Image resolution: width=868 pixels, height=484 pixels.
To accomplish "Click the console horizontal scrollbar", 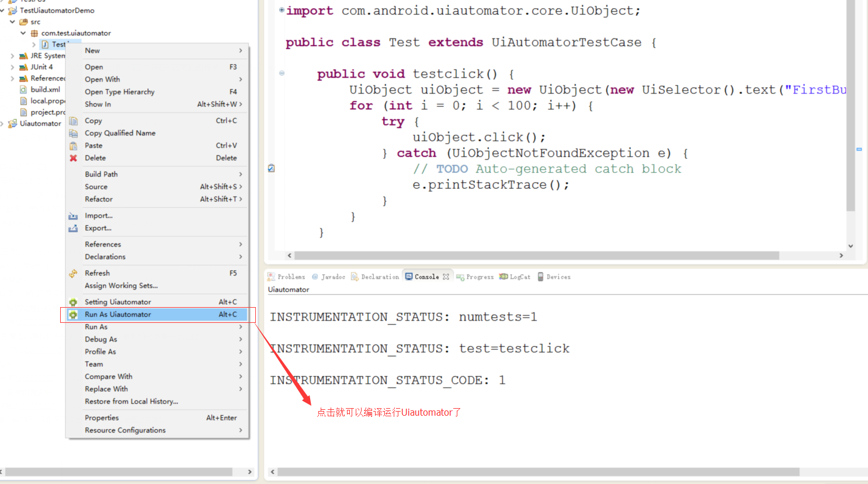I will [539, 472].
